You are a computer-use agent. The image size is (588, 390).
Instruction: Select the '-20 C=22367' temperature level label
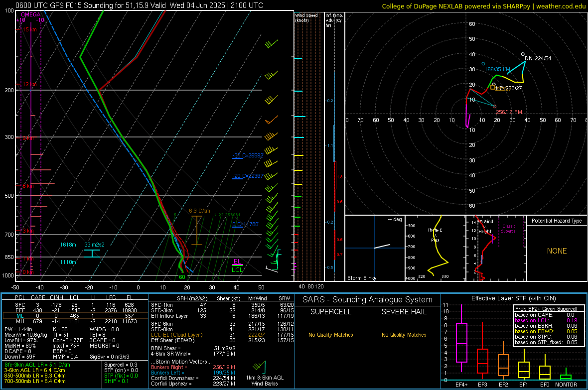248,176
